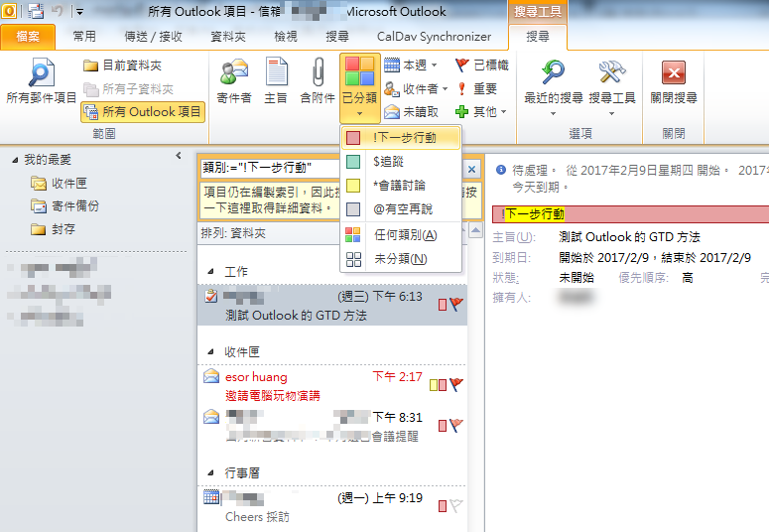Select 目前資料夾 search scope

123,66
